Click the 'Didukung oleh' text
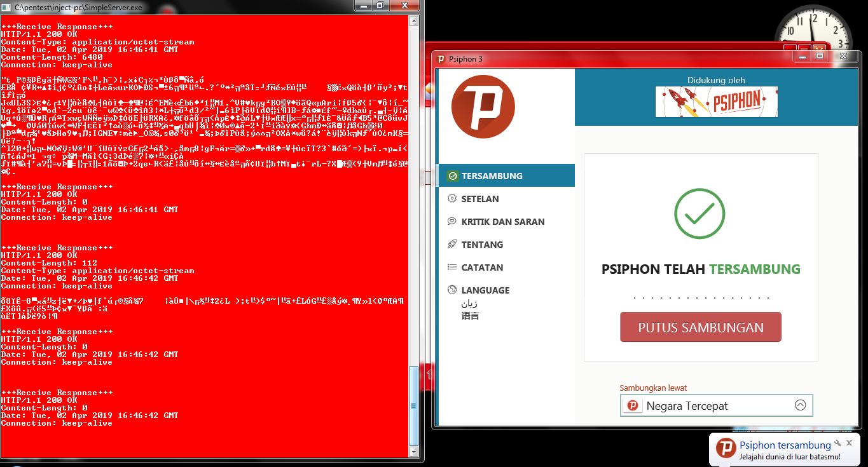868x467 pixels. click(x=716, y=80)
